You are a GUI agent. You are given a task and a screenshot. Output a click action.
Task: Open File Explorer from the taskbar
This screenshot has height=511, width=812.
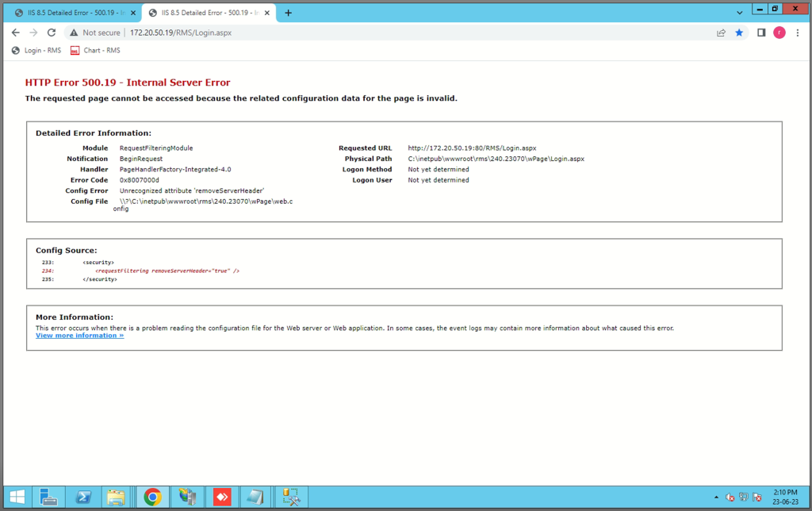116,497
